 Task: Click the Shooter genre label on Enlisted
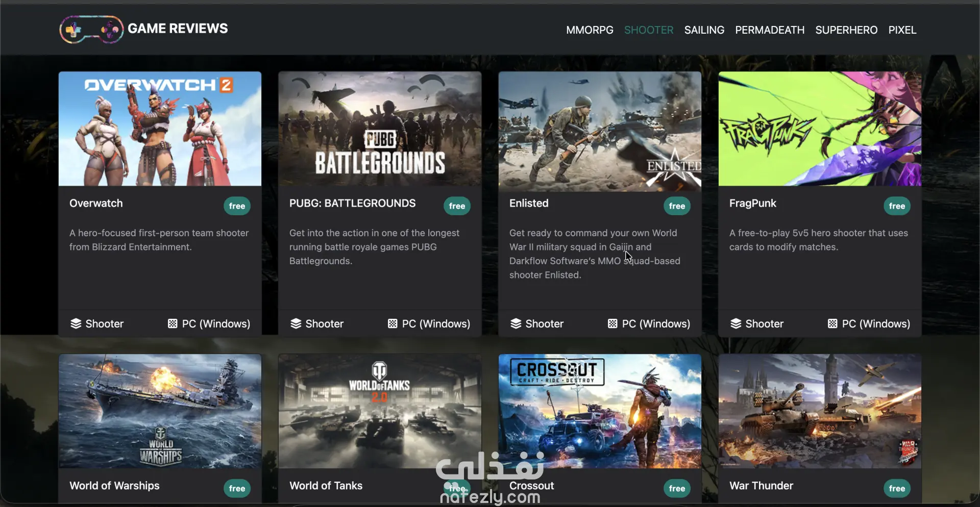click(x=545, y=324)
